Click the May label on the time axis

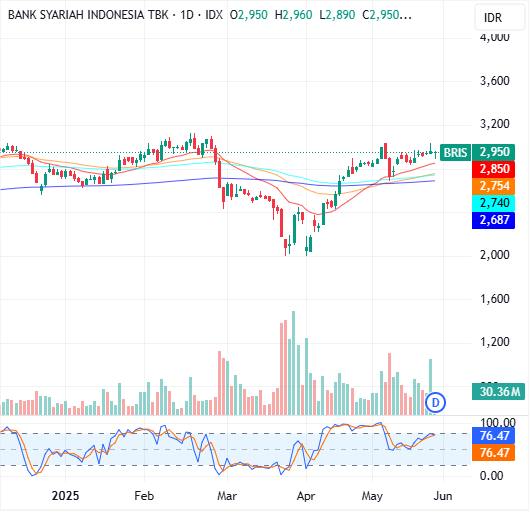[x=372, y=496]
